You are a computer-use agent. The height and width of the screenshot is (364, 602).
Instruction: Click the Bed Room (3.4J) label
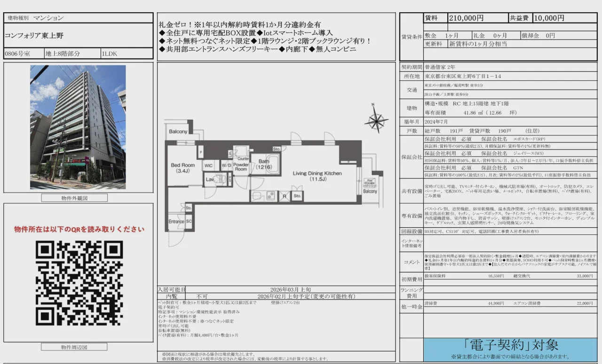[182, 168]
